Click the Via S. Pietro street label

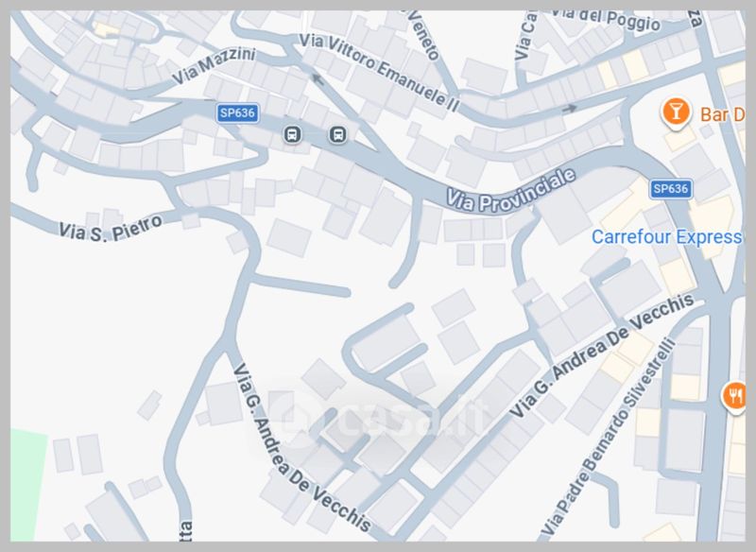tap(111, 228)
